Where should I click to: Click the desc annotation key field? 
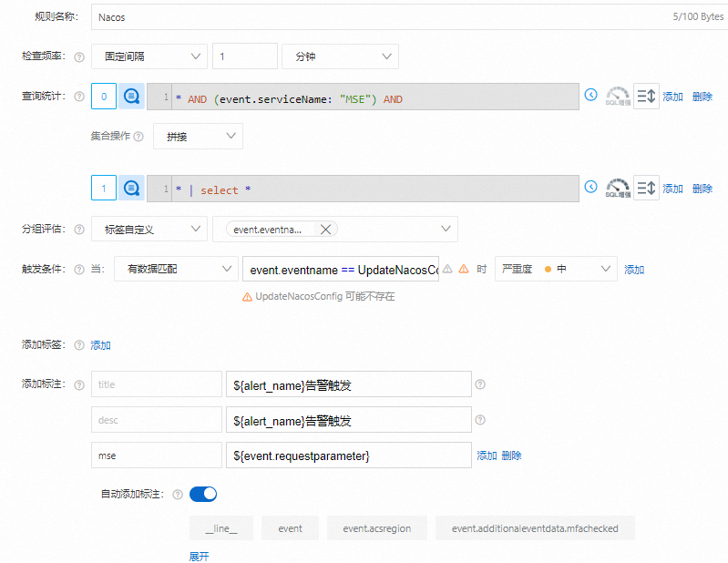157,420
